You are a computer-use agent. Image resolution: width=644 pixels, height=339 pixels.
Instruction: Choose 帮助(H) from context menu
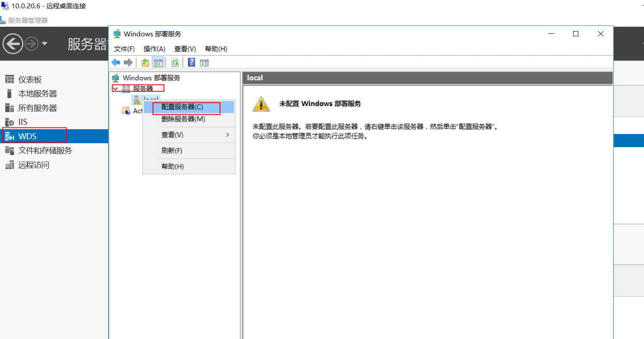[189, 166]
